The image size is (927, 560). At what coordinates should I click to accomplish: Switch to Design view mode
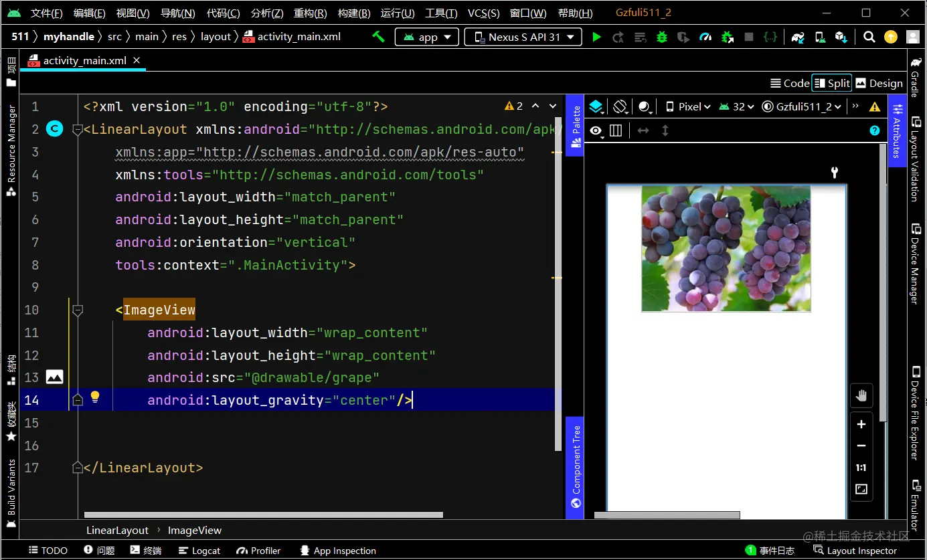[x=879, y=83]
